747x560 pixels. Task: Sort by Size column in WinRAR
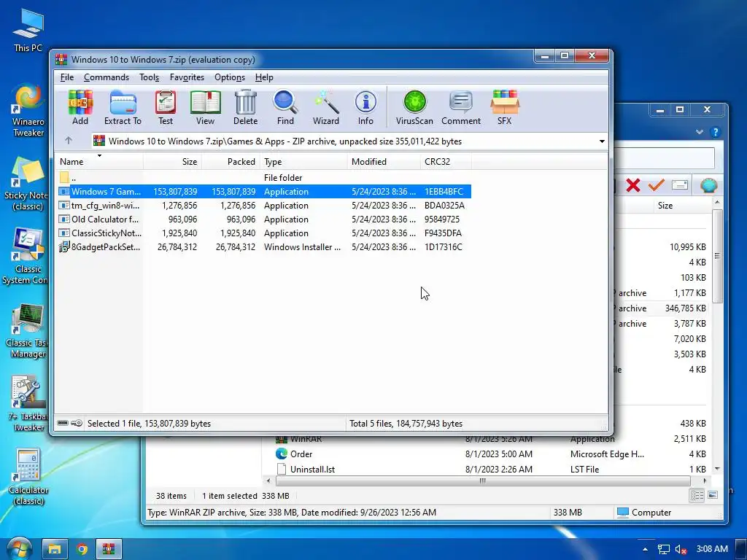(x=172, y=161)
